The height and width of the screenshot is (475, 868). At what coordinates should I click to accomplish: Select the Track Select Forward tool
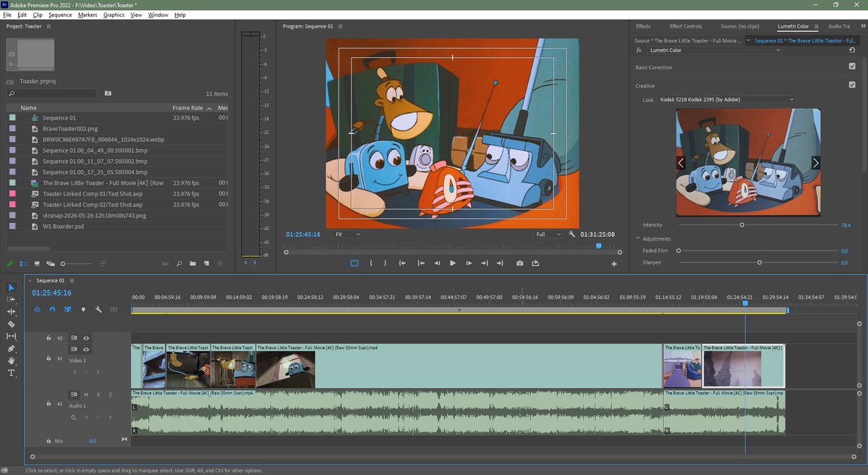pos(12,300)
